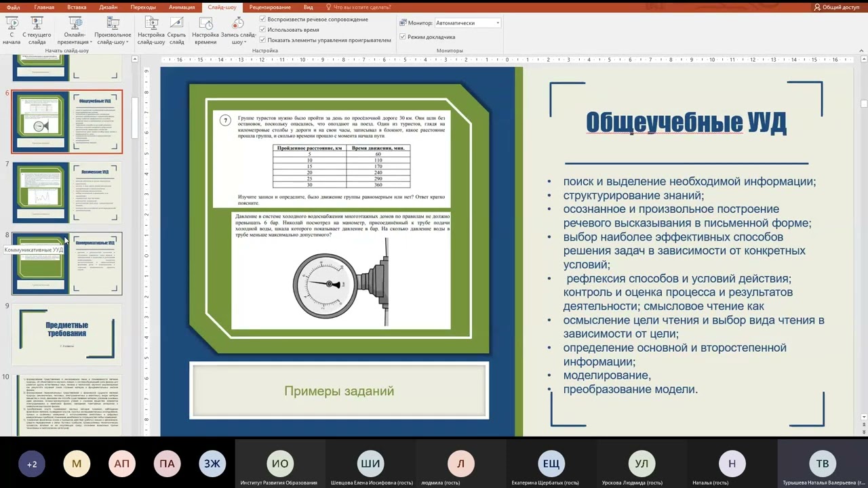The image size is (868, 488).
Task: Click the manometer gauge image
Action: [341, 283]
